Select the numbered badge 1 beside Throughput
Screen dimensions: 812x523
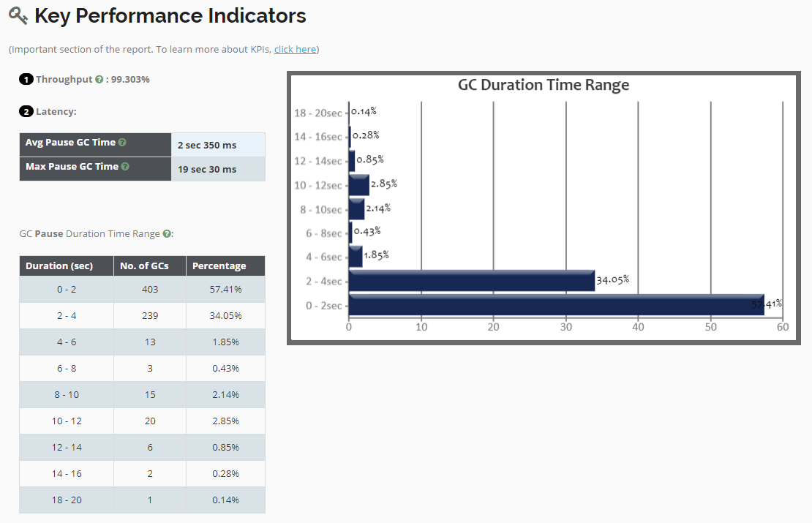[26, 78]
